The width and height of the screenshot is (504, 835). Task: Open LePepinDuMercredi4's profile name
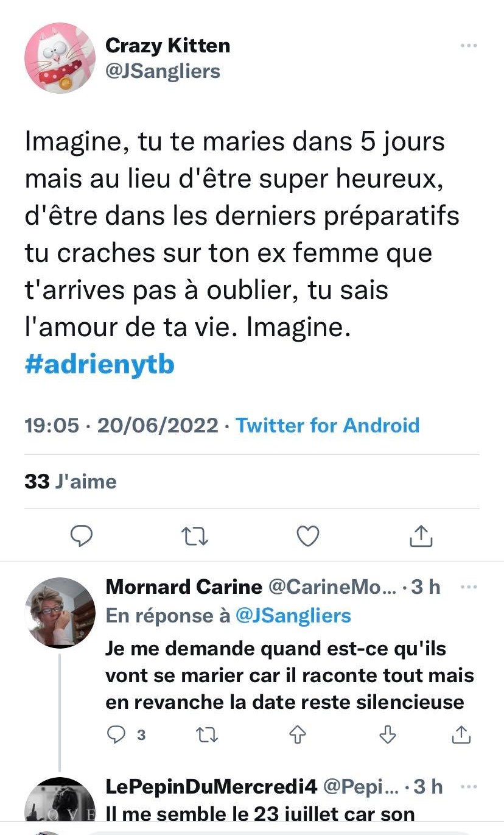(211, 787)
